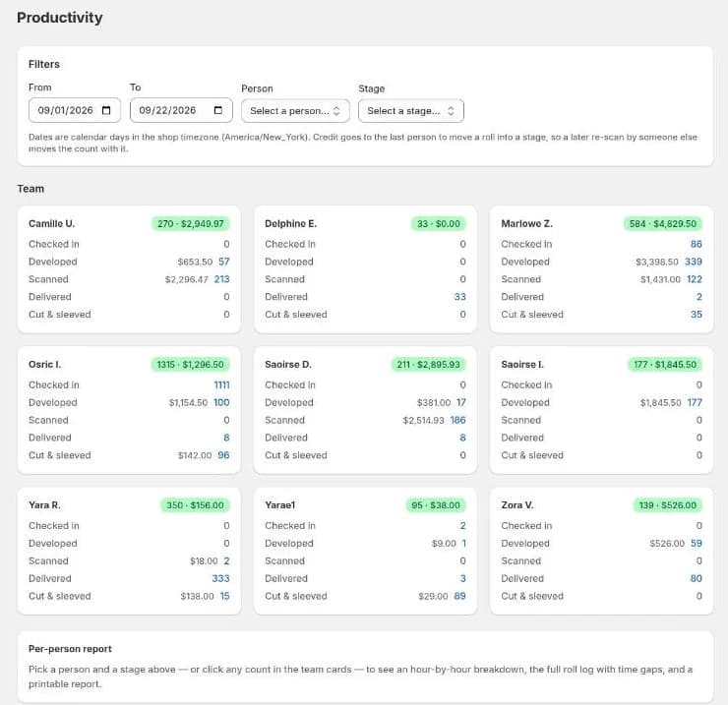Click Delphine E. badge 33 · $0.00
This screenshot has width=728, height=705.
(439, 224)
